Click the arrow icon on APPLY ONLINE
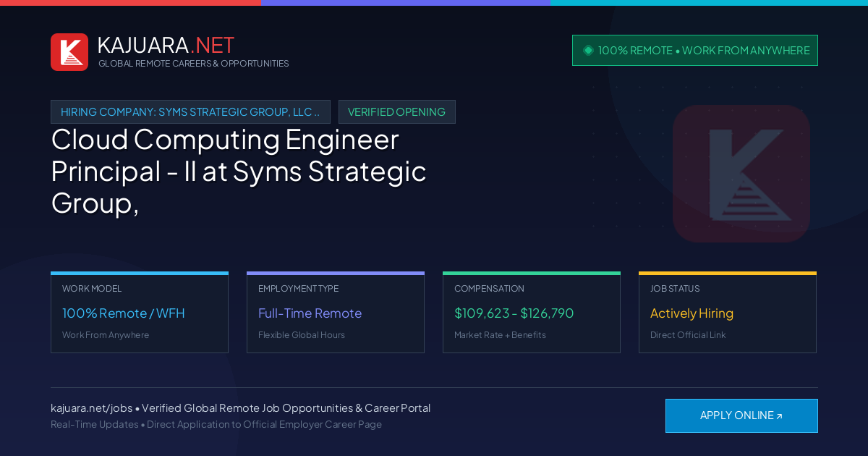Viewport: 868px width, 456px height. [x=779, y=416]
